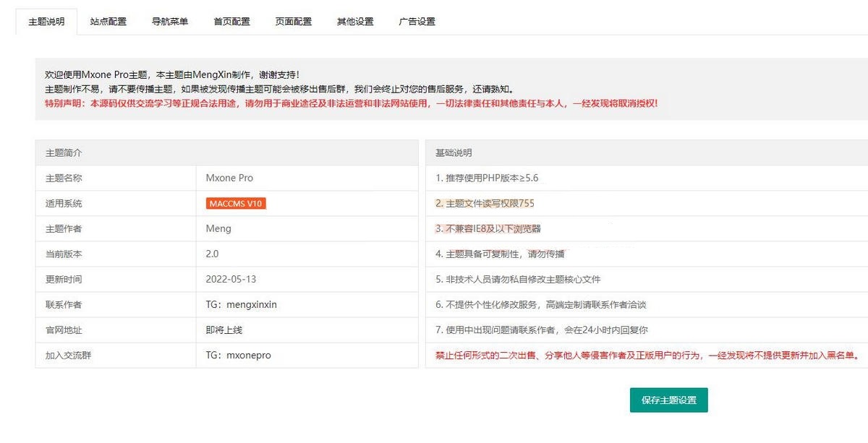Click the 欢迎使用Mxone Pro主题 welcome line
The height and width of the screenshot is (443, 868).
172,74
